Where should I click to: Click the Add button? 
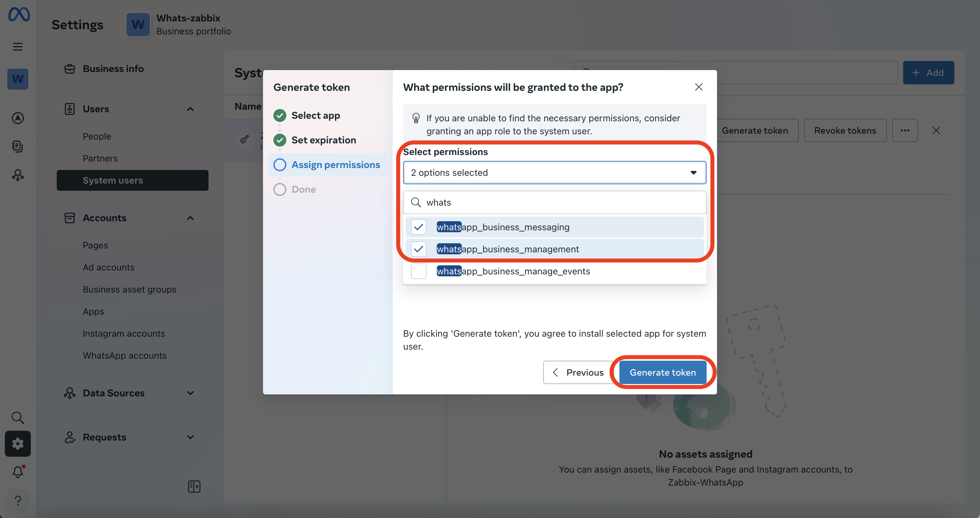click(929, 73)
